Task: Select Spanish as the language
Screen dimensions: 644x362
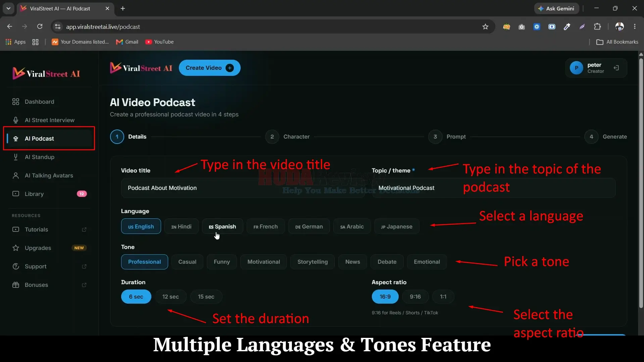Action: click(x=222, y=226)
